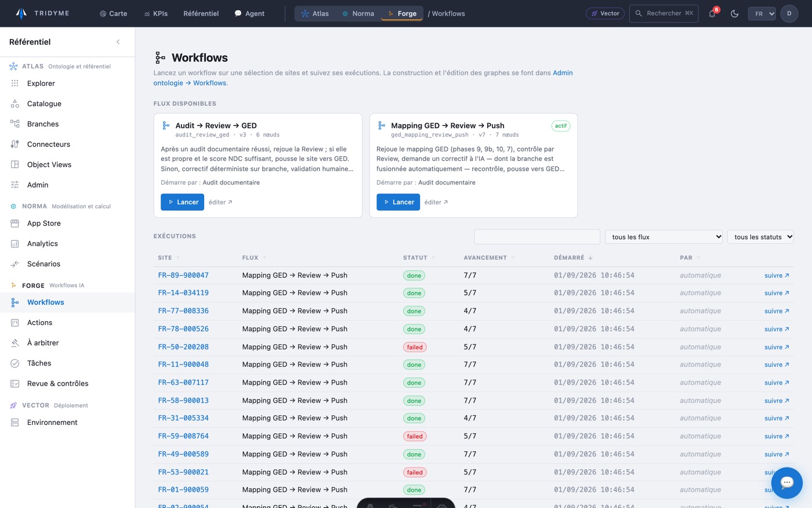Open user avatar D menu
Viewport: 812px width, 508px height.
[789, 13]
